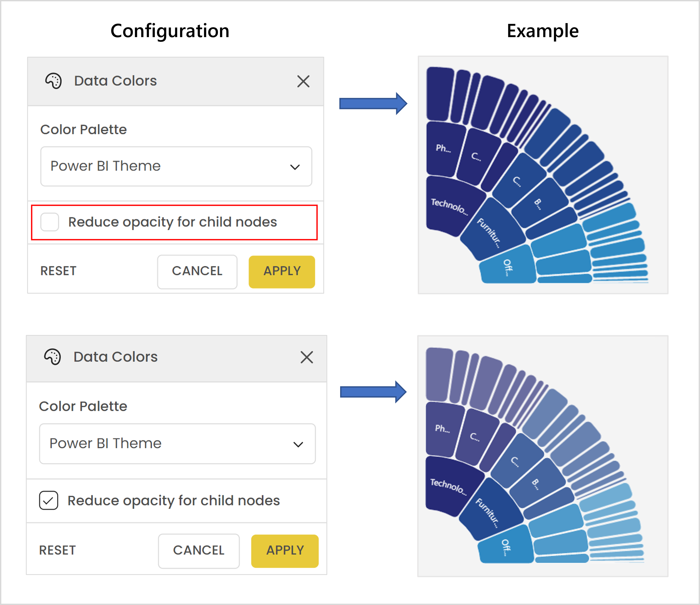Click the palette icon in top Data Colors panel
Screen dimensions: 700x605
coord(53,81)
